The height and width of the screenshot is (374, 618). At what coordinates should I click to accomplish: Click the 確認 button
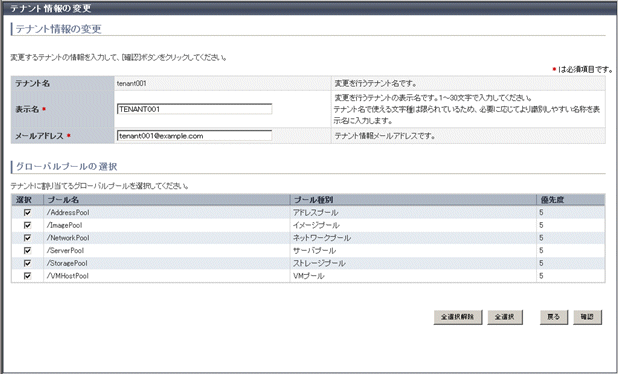coord(587,317)
